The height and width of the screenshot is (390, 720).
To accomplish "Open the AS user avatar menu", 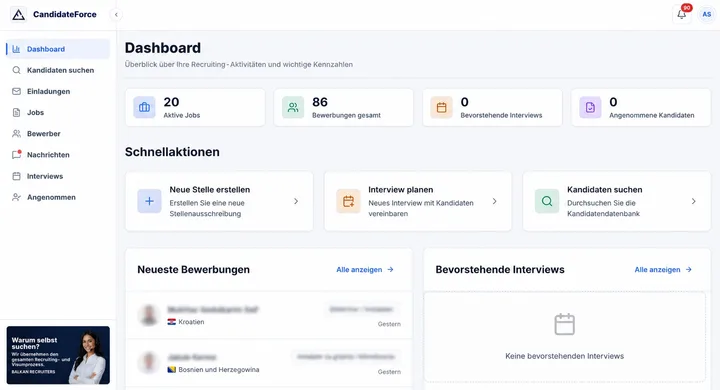I will point(707,14).
